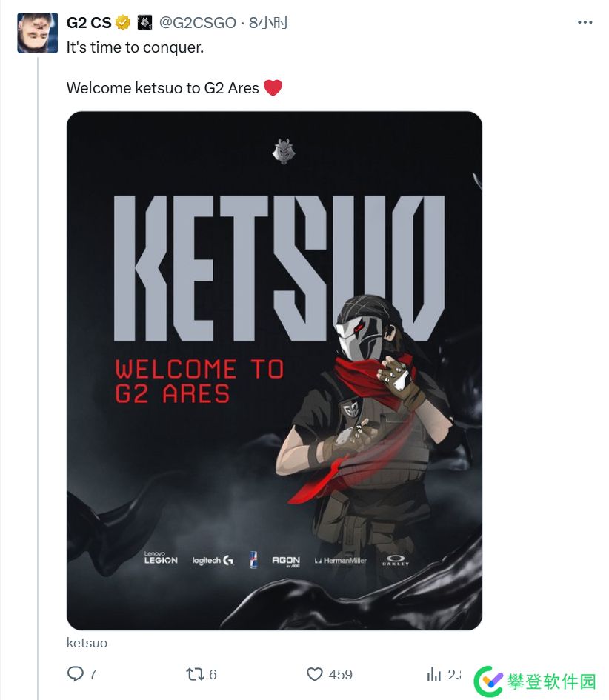Open the view analytics bar chart icon
The width and height of the screenshot is (609, 700).
tap(434, 674)
